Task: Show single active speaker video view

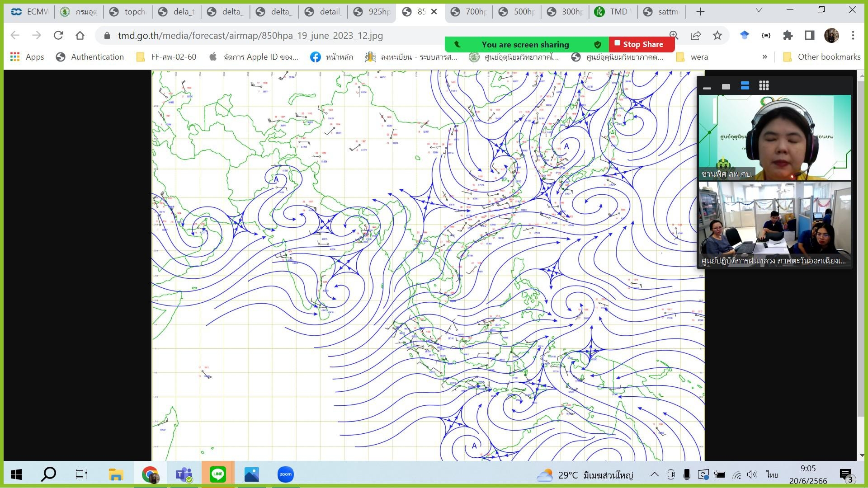Action: 726,86
